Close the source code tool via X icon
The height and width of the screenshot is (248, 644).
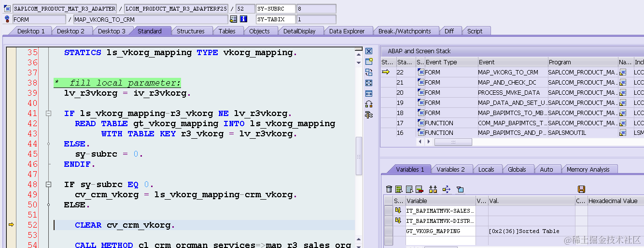(369, 51)
